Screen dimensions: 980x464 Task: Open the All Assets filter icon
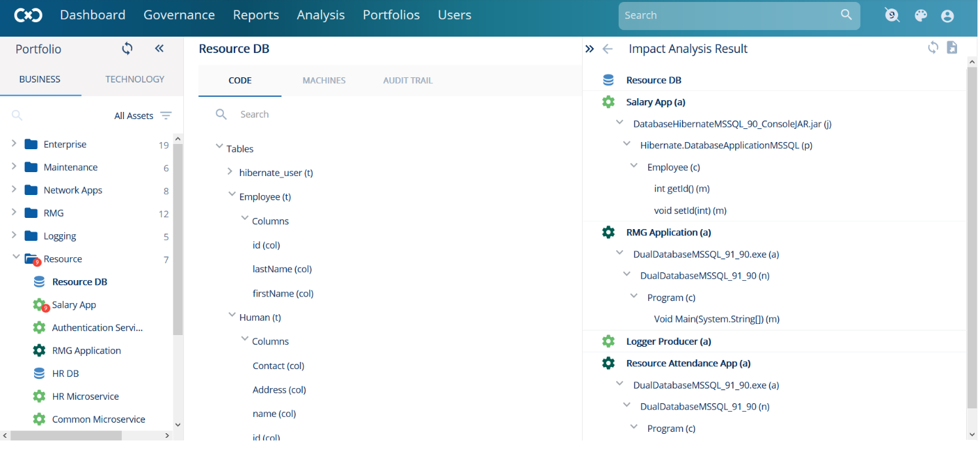coord(168,115)
